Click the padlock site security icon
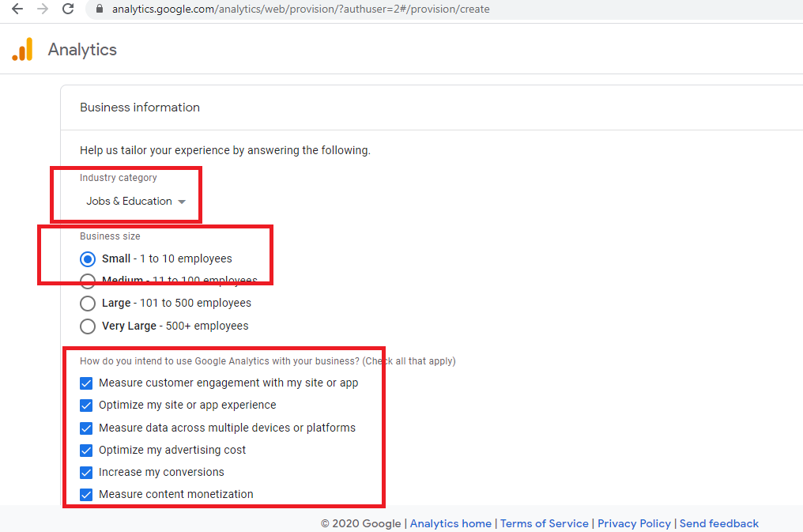 [100, 9]
